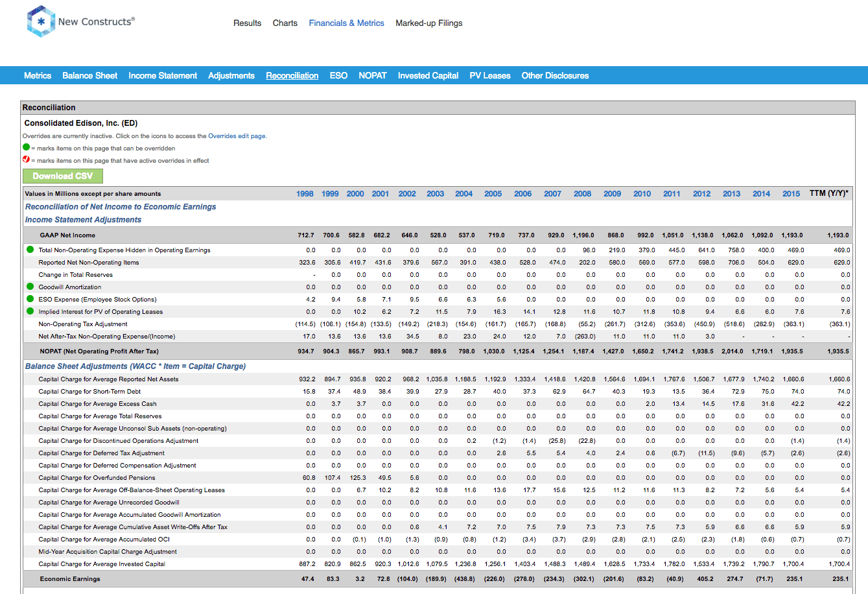Click 'Change in Total Reserves' row label
The image size is (868, 594).
(x=76, y=274)
